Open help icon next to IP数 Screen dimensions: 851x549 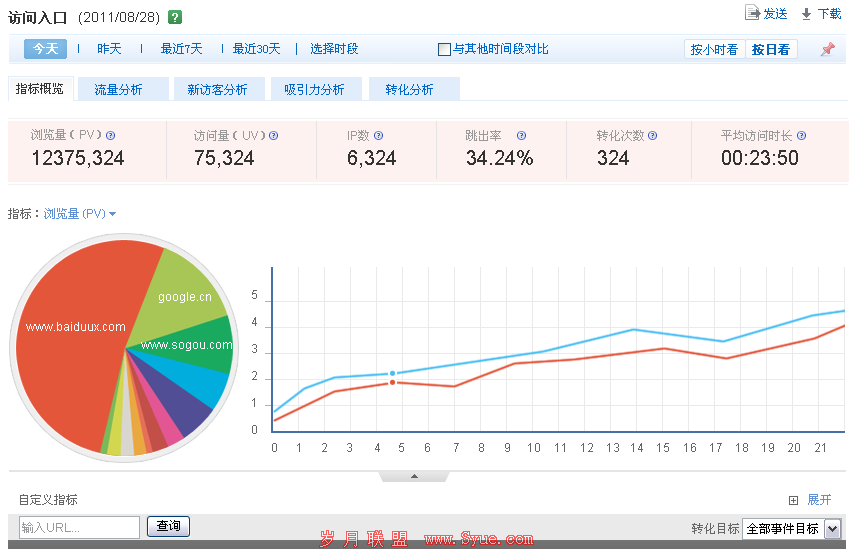click(378, 136)
